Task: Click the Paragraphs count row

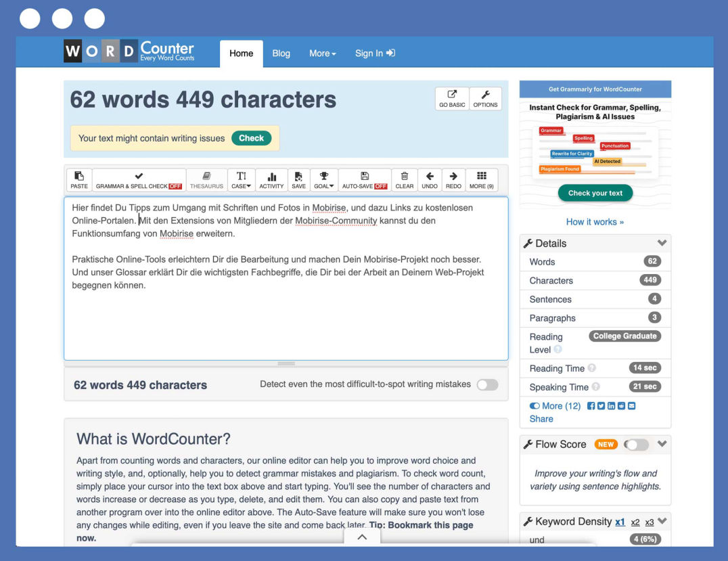Action: coord(595,318)
